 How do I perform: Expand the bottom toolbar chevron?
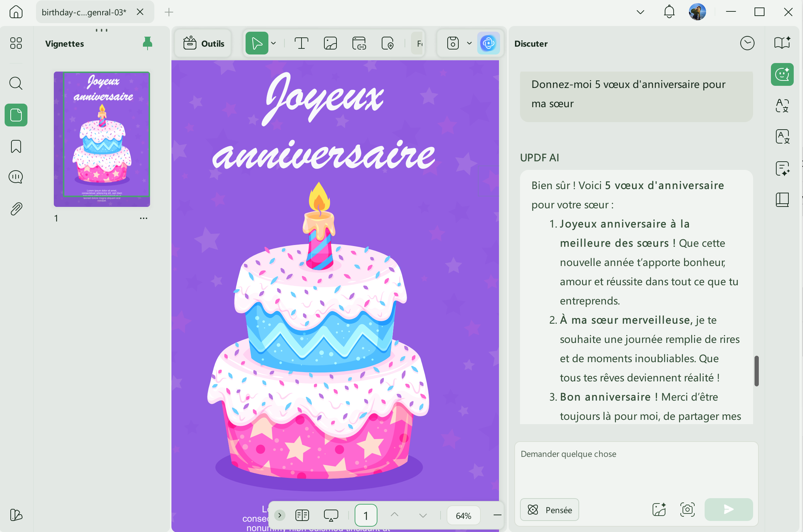tap(280, 515)
